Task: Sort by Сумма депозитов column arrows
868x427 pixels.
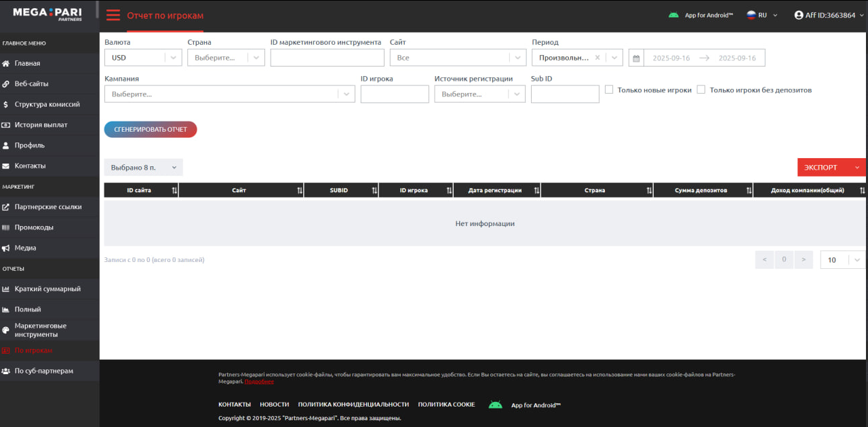Action: tap(749, 191)
